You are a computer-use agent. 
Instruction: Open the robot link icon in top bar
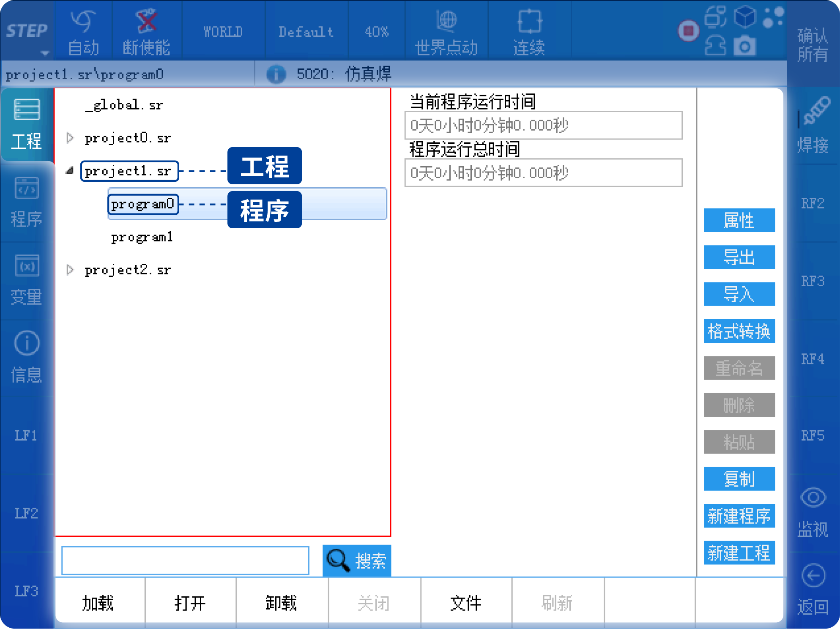[715, 16]
